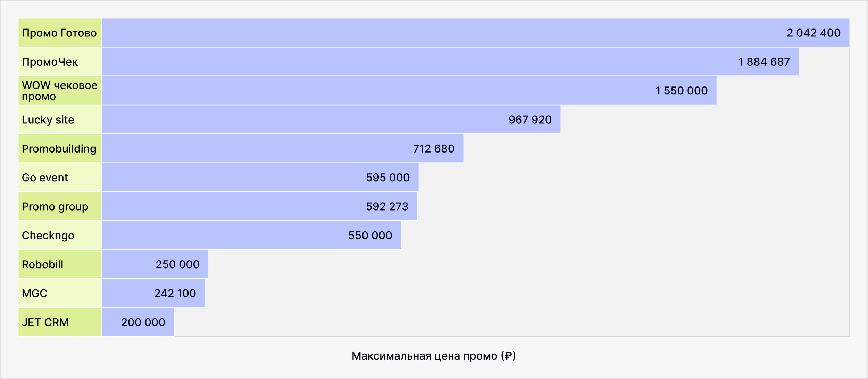868x379 pixels.
Task: Select the ПромоЧек label cell
Action: coord(59,62)
